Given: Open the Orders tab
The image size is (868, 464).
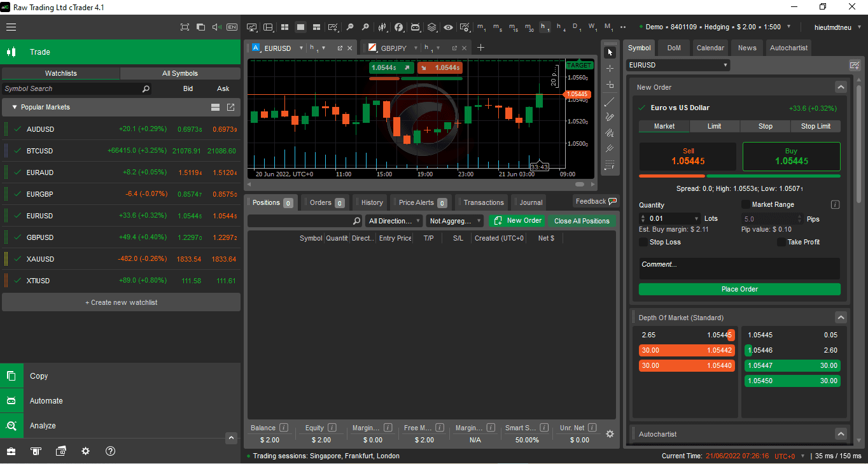Looking at the screenshot, I should (x=326, y=202).
